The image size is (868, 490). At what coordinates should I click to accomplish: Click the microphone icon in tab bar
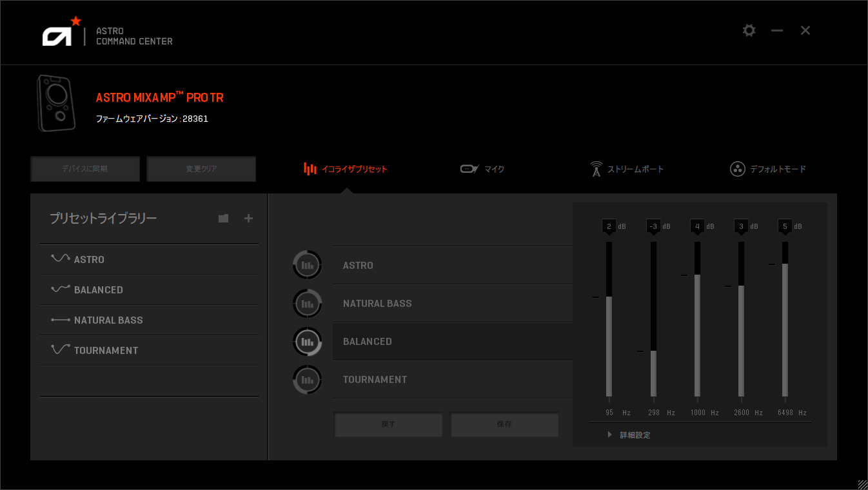click(469, 169)
